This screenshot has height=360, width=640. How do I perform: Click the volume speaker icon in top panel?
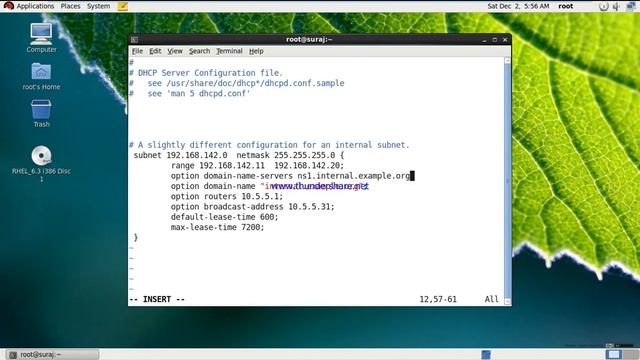point(616,6)
